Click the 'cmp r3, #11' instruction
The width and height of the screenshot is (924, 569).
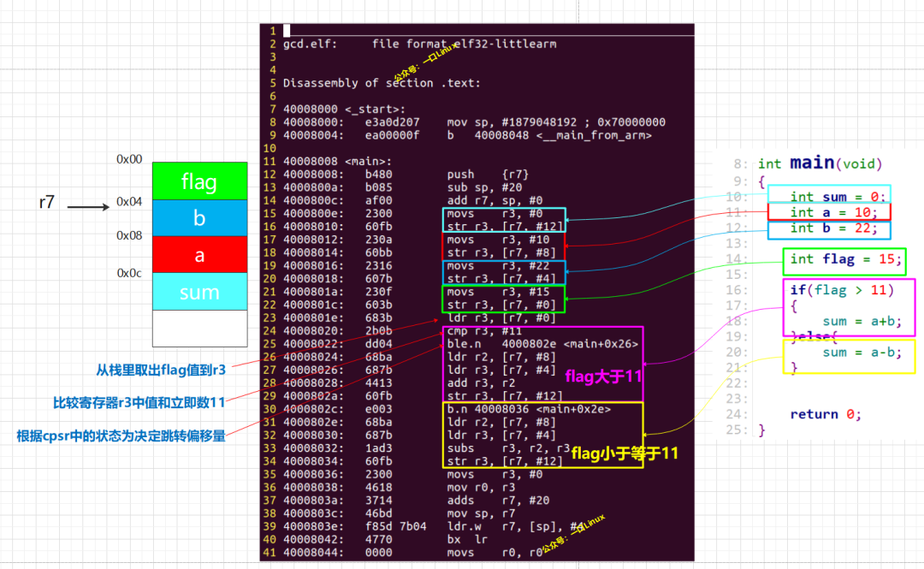[x=484, y=331]
